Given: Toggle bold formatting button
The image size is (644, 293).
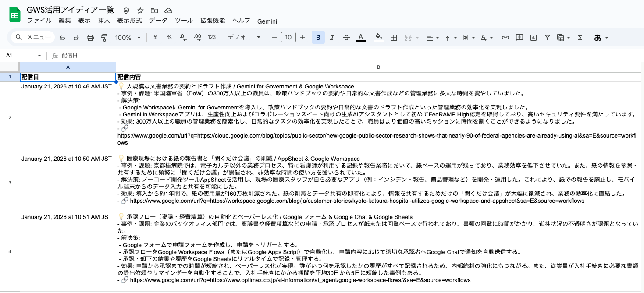Looking at the screenshot, I should (318, 38).
